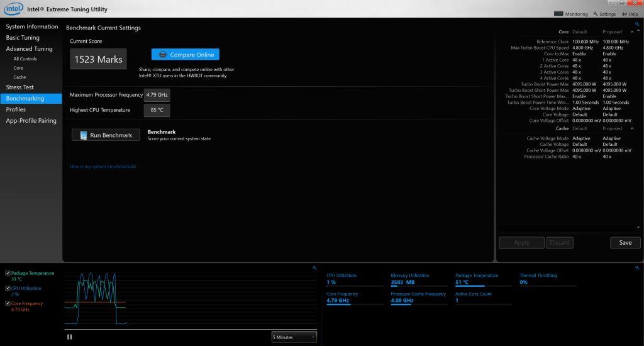Image resolution: width=644 pixels, height=346 pixels.
Task: Open Advanced Tuning in the sidebar
Action: tap(30, 48)
